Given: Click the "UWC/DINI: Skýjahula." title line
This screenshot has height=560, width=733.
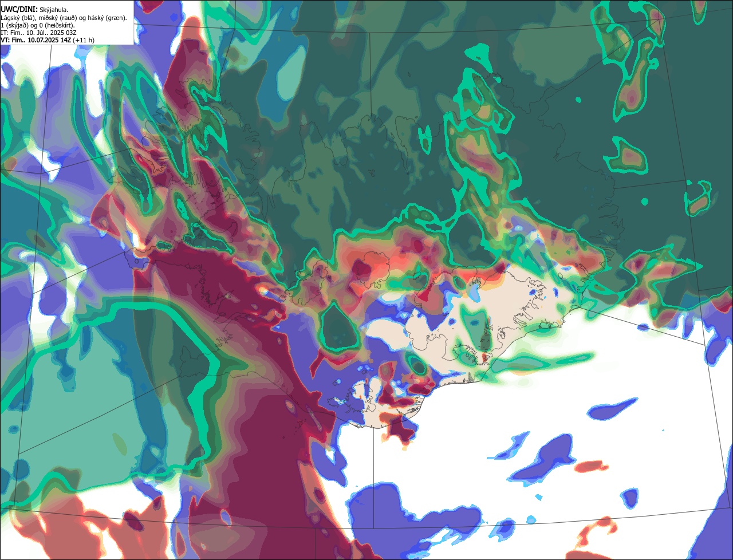Looking at the screenshot, I should point(33,10).
